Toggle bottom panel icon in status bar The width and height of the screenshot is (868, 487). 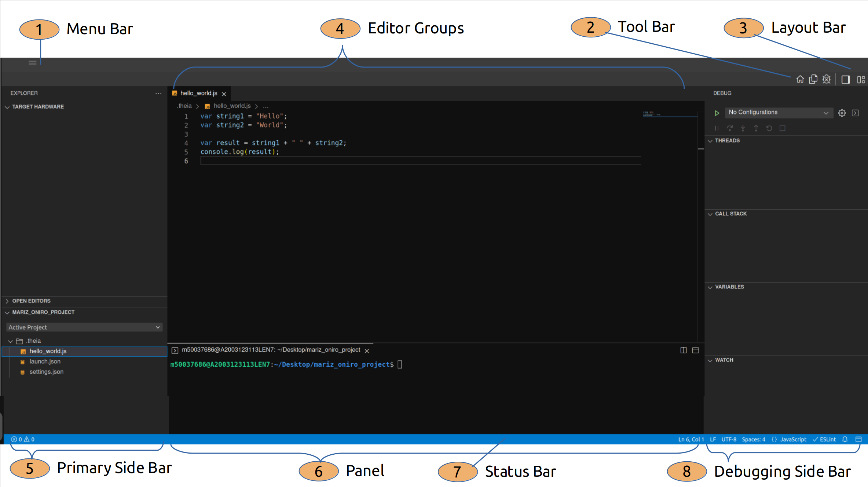858,439
